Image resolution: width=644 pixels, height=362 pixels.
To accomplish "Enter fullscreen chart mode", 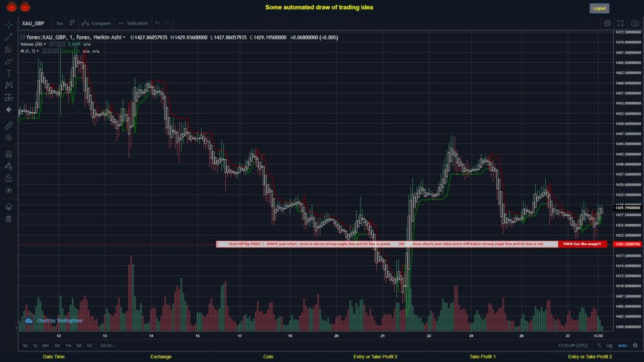I will [x=621, y=23].
